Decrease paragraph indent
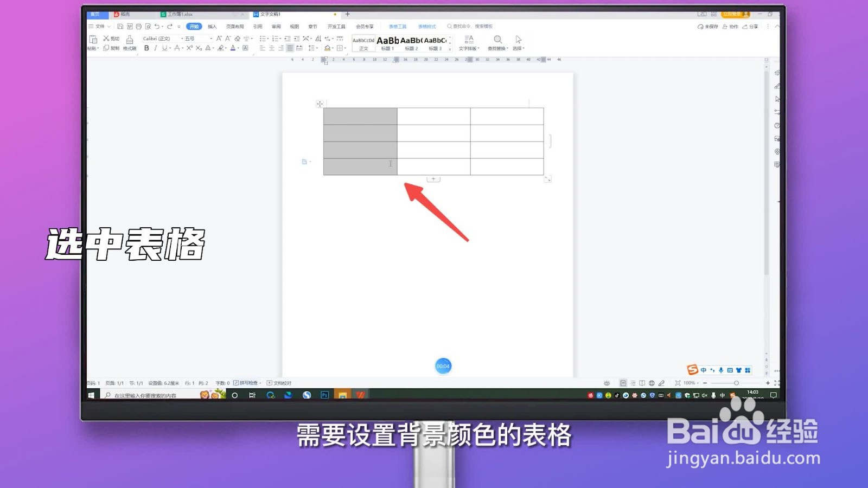868x488 pixels. [288, 38]
